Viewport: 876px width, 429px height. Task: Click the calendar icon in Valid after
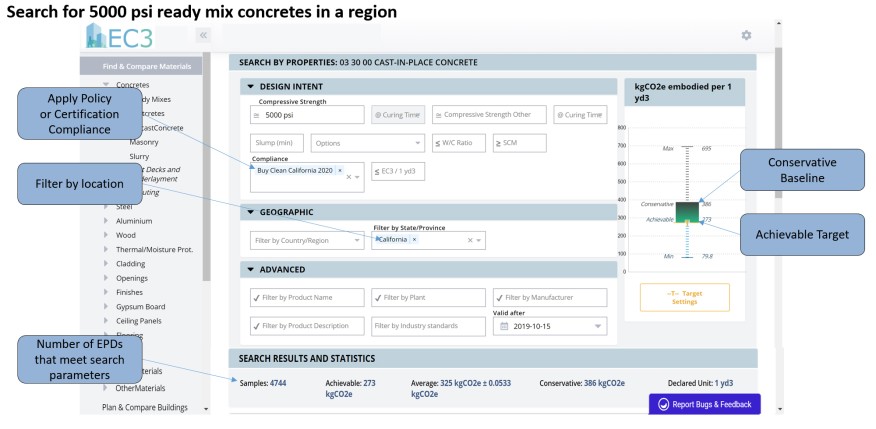(505, 326)
